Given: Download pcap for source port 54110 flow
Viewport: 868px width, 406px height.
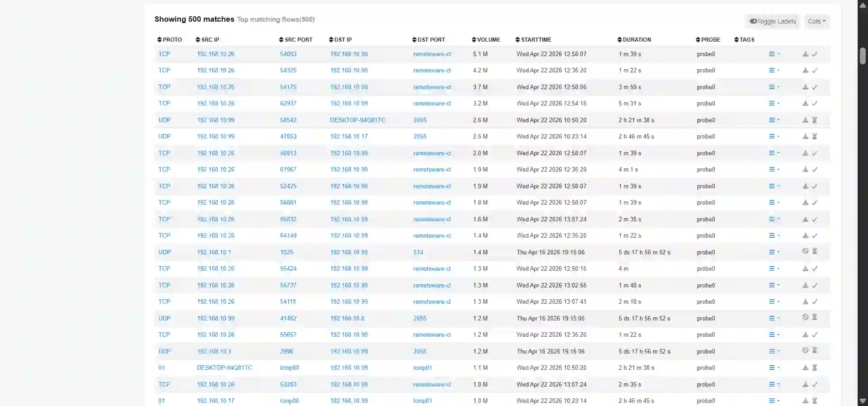Looking at the screenshot, I should pyautogui.click(x=805, y=302).
